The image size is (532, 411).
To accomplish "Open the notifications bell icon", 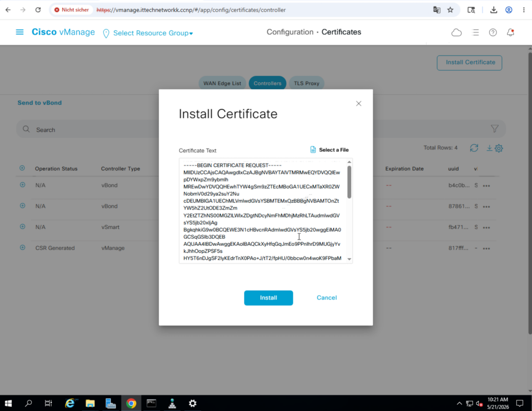I will coord(510,33).
